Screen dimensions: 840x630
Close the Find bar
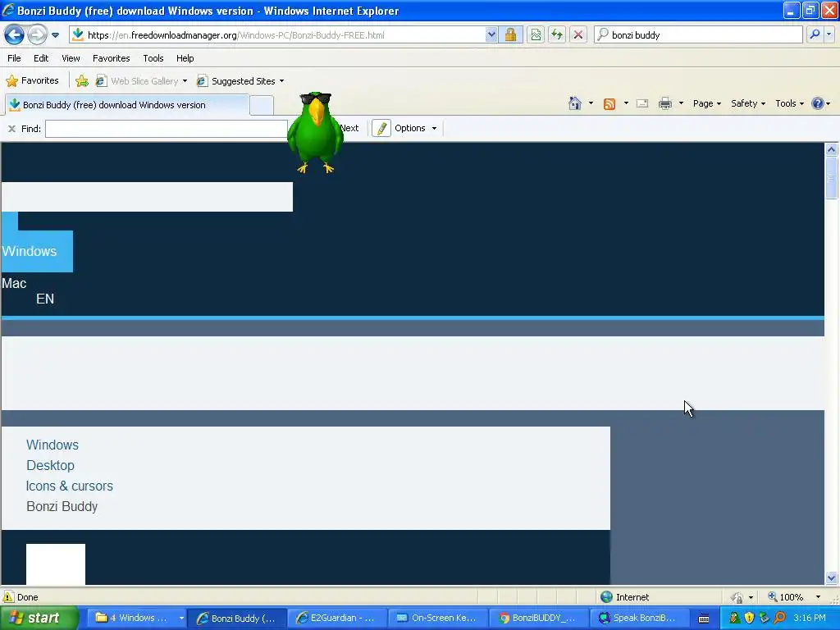point(11,129)
